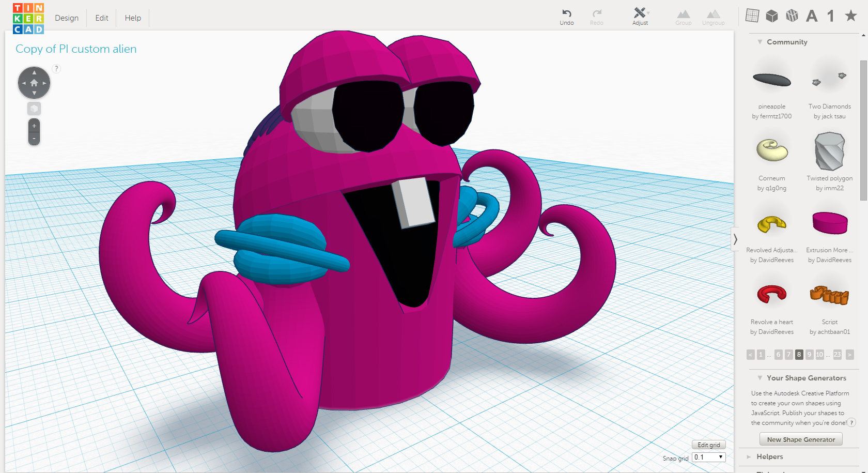
Task: Go to next community page arrow
Action: click(x=849, y=355)
